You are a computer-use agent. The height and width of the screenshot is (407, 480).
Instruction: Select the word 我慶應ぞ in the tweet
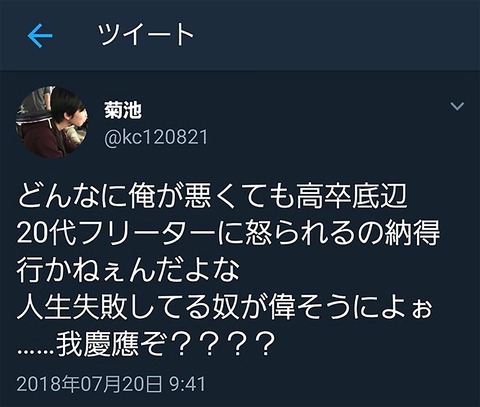[111, 344]
